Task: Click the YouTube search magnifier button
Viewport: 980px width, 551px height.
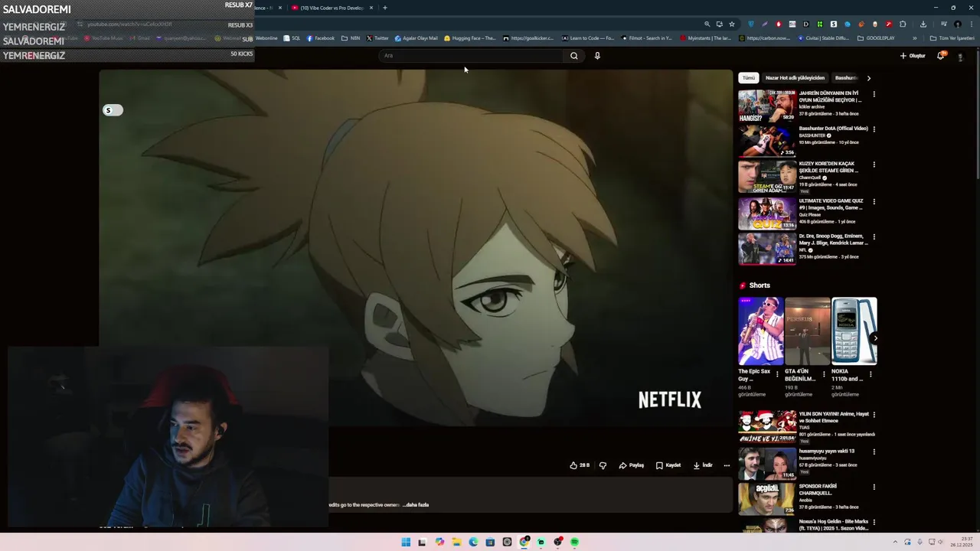Action: 573,55
